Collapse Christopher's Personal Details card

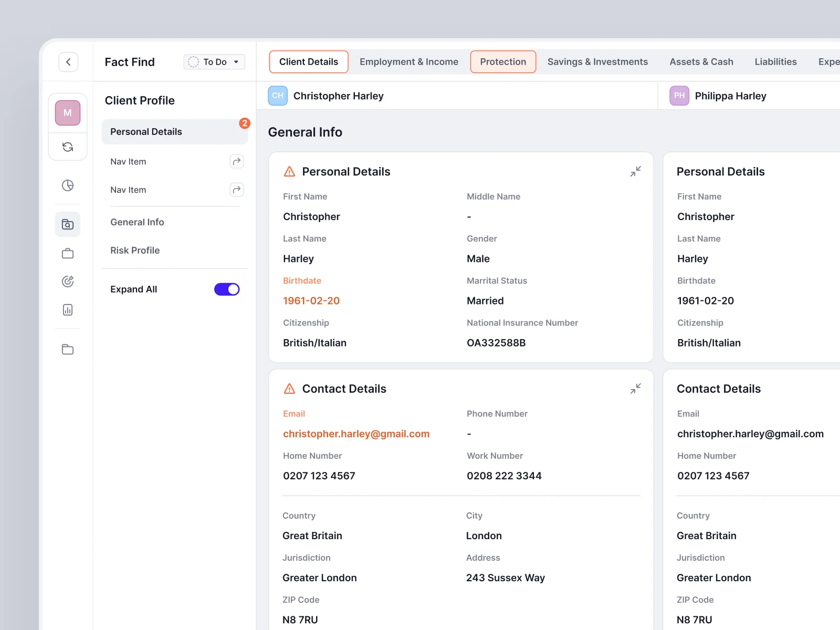click(636, 172)
